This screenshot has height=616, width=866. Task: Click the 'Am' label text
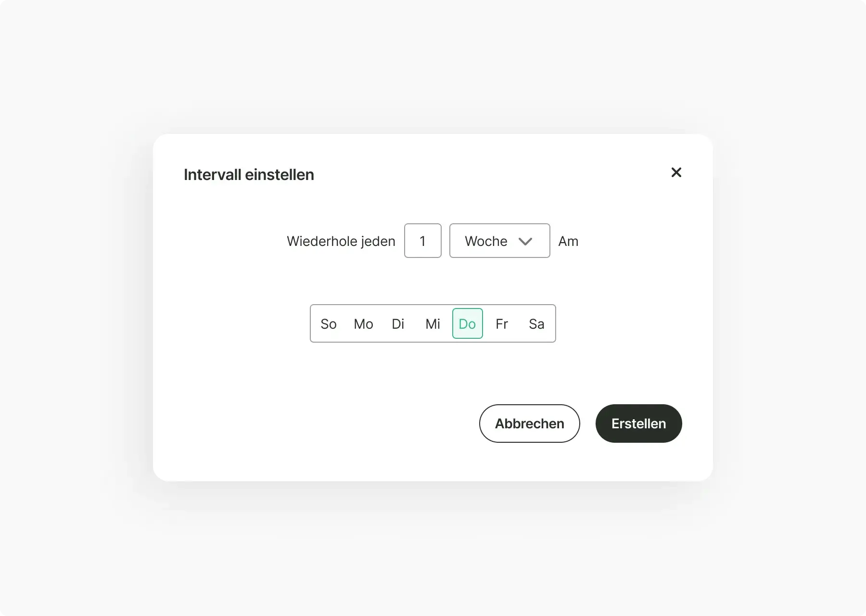click(568, 241)
